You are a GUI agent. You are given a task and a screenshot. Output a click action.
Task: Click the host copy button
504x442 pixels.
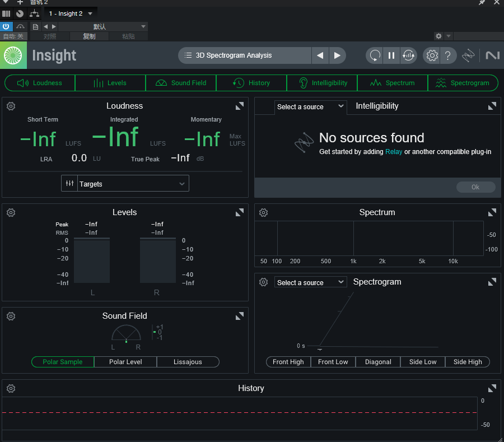tap(89, 36)
